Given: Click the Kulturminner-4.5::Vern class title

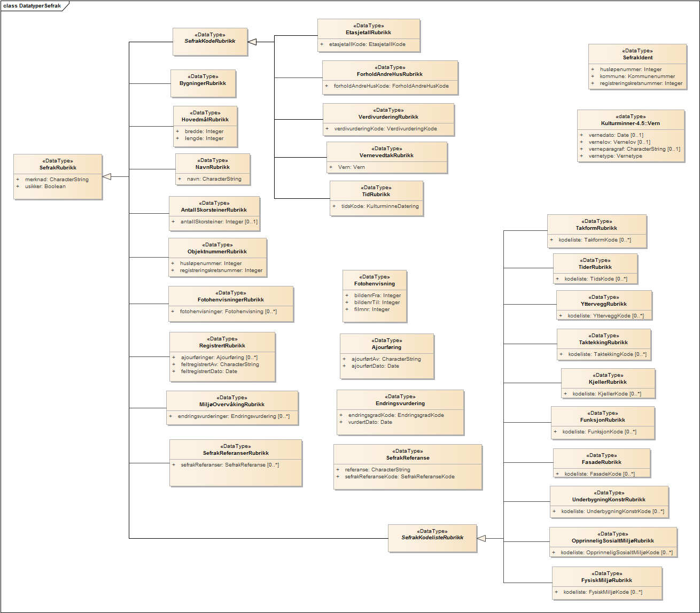Looking at the screenshot, I should [x=631, y=123].
